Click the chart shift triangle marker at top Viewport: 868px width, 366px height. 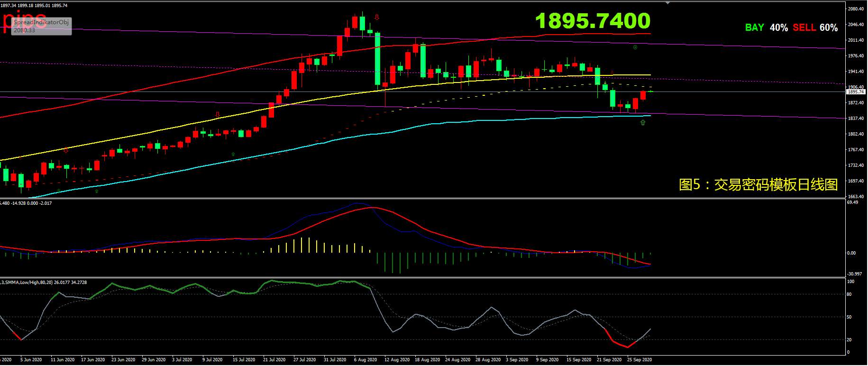(x=668, y=3)
